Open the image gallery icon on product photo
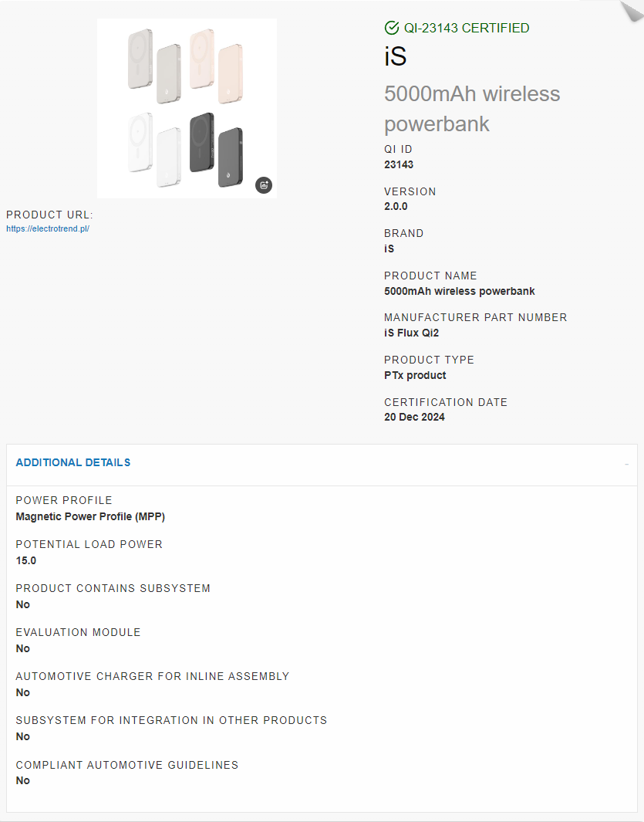 pos(264,185)
